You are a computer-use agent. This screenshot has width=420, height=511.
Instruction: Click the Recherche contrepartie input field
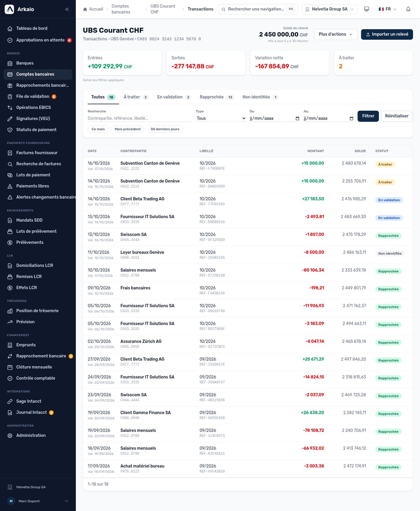[140, 118]
